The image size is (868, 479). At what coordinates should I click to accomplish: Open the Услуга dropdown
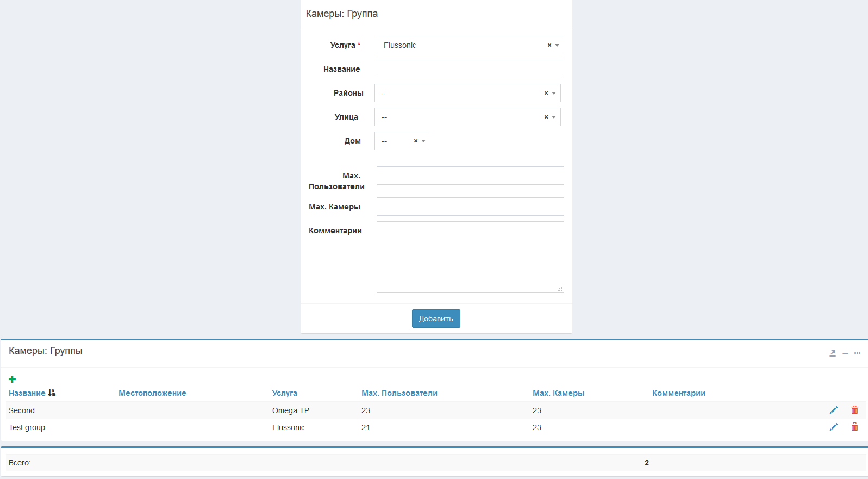(557, 46)
